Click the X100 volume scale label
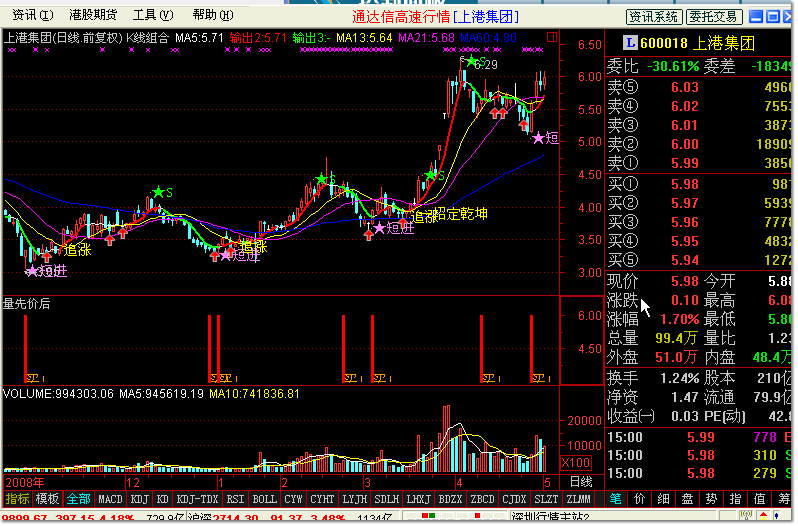This screenshot has width=798, height=526. [x=576, y=462]
